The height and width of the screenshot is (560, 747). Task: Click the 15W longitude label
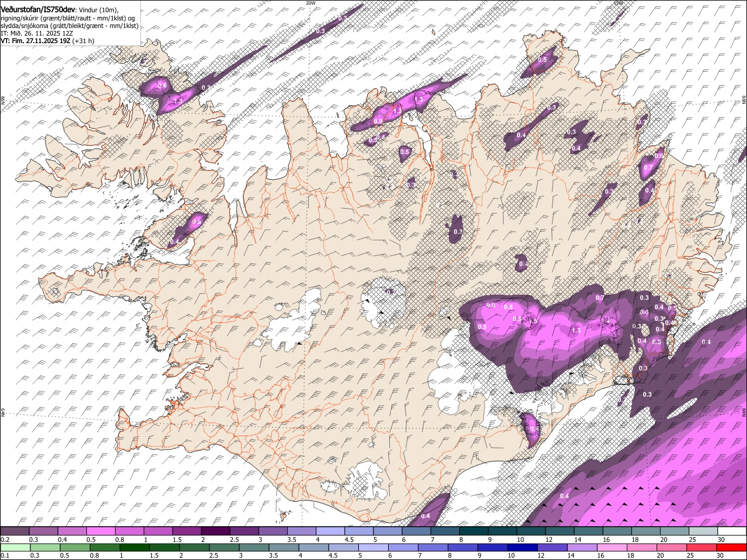click(618, 3)
